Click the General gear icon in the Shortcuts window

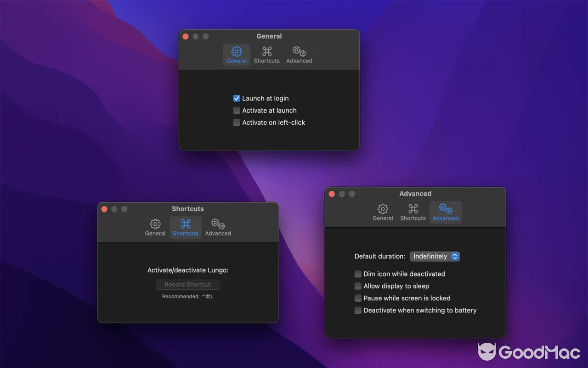click(x=155, y=224)
